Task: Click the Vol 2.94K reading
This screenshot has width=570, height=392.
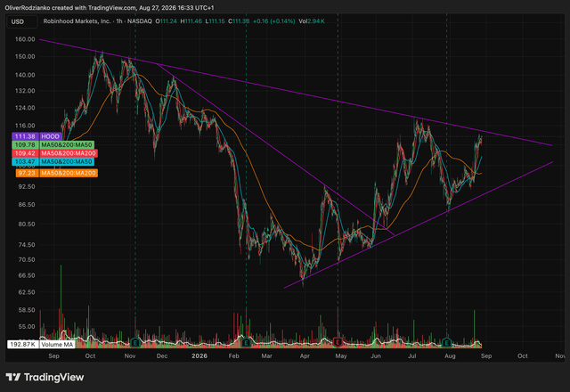Action: click(x=312, y=21)
